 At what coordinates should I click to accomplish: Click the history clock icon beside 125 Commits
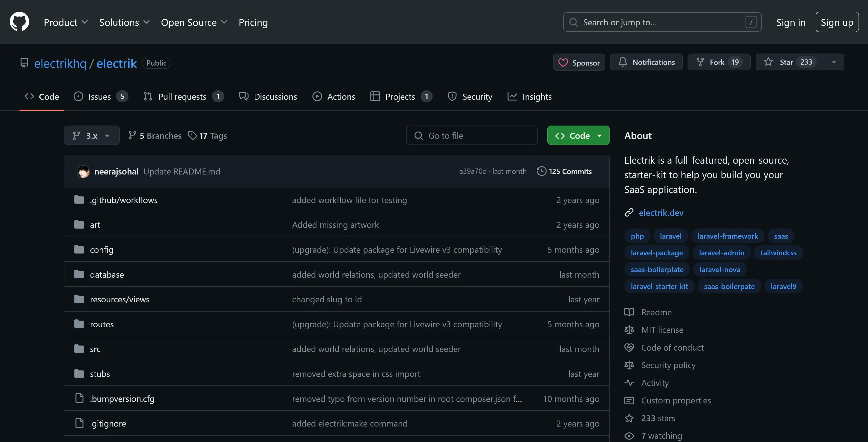pyautogui.click(x=541, y=171)
